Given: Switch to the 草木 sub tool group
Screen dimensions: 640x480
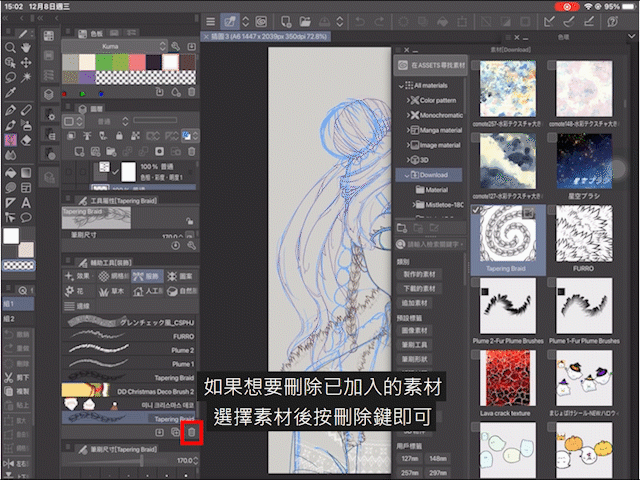Looking at the screenshot, I should [112, 291].
